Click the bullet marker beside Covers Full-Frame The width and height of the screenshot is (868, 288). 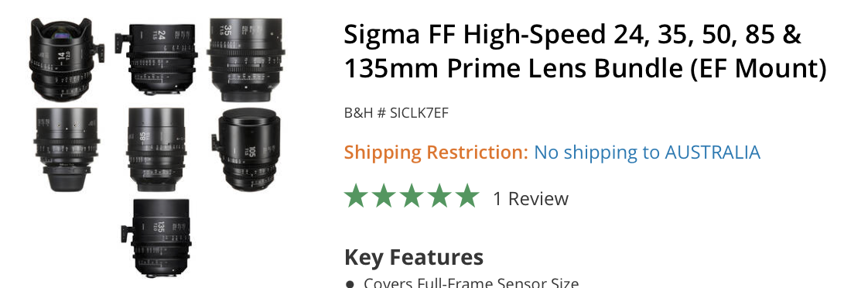[x=350, y=285]
